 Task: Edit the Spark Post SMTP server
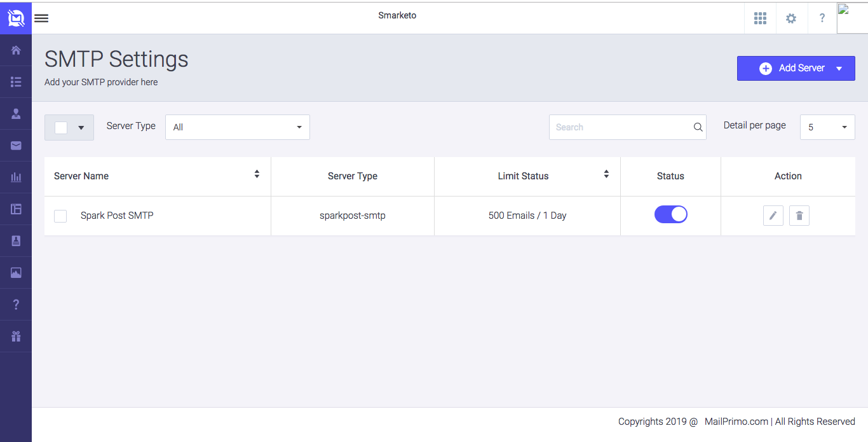[773, 216]
